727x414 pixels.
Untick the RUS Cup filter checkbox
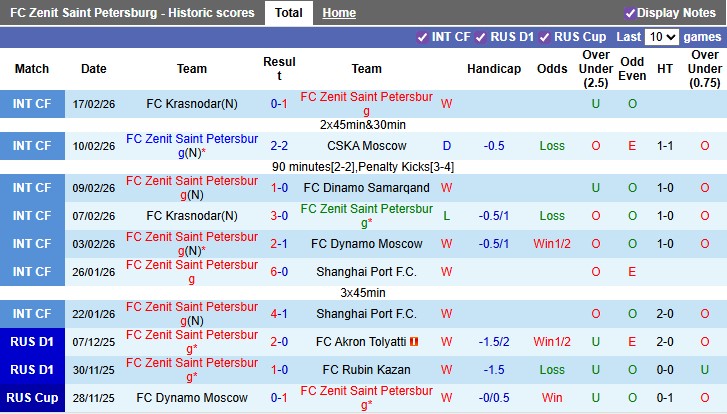tap(544, 37)
